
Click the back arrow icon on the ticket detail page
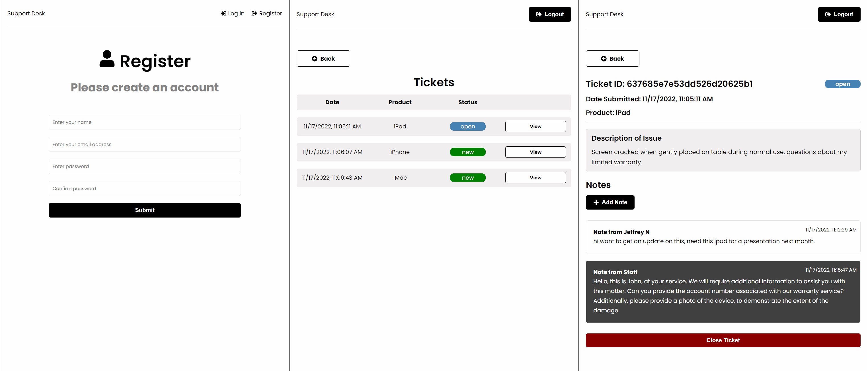tap(604, 59)
